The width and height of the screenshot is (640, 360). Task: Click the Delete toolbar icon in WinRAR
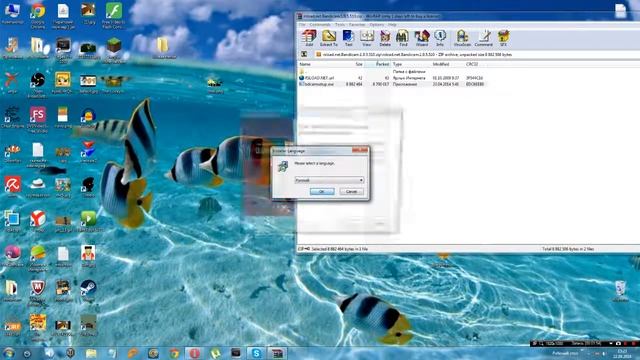tap(385, 38)
